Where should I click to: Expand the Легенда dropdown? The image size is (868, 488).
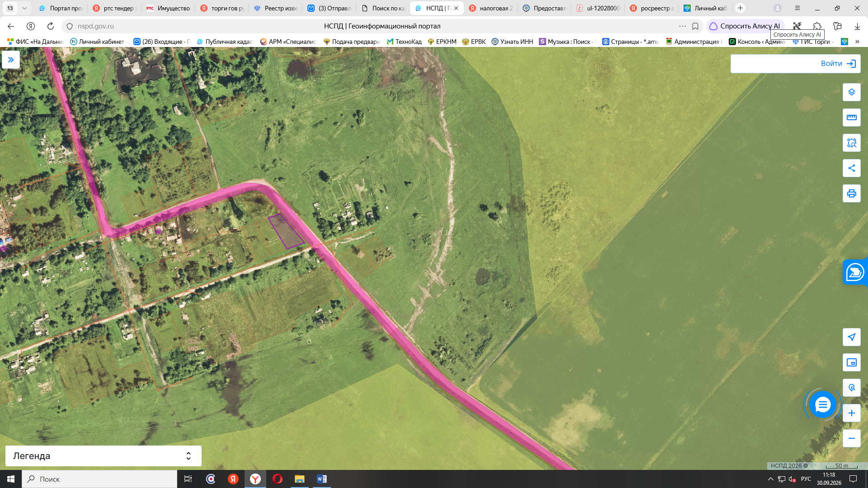coord(104,456)
